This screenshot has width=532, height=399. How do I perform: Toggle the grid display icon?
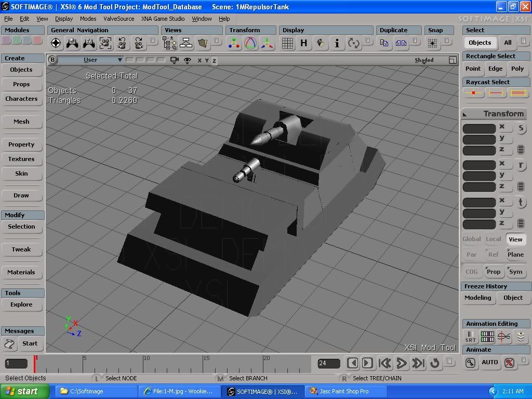(287, 43)
